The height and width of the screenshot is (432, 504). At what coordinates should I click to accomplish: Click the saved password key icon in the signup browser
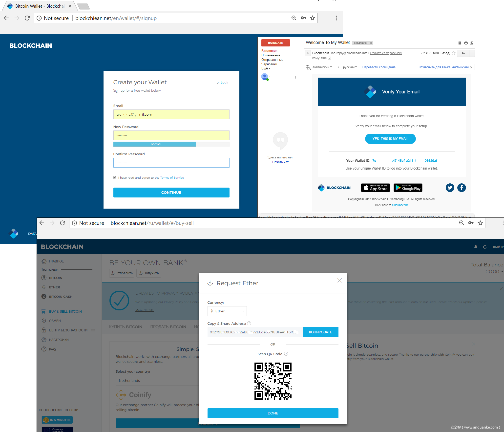tap(303, 18)
